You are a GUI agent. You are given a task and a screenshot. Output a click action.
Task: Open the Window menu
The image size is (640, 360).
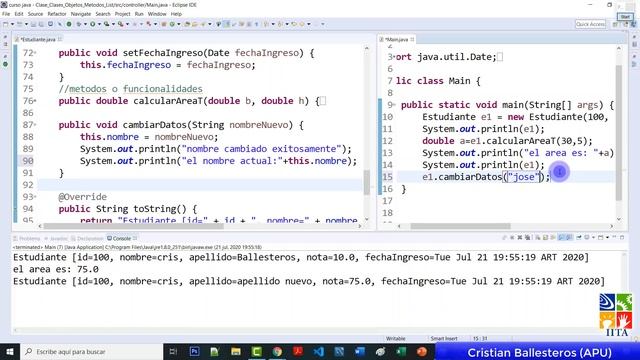157,14
